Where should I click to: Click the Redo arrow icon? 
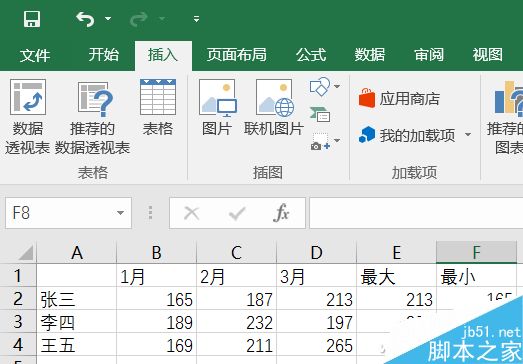(x=139, y=19)
